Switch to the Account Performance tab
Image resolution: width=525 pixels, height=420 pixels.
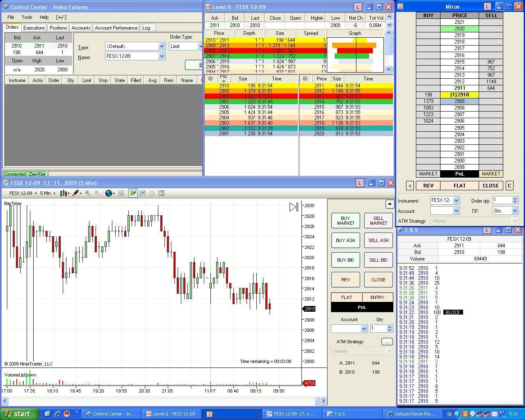tap(116, 28)
